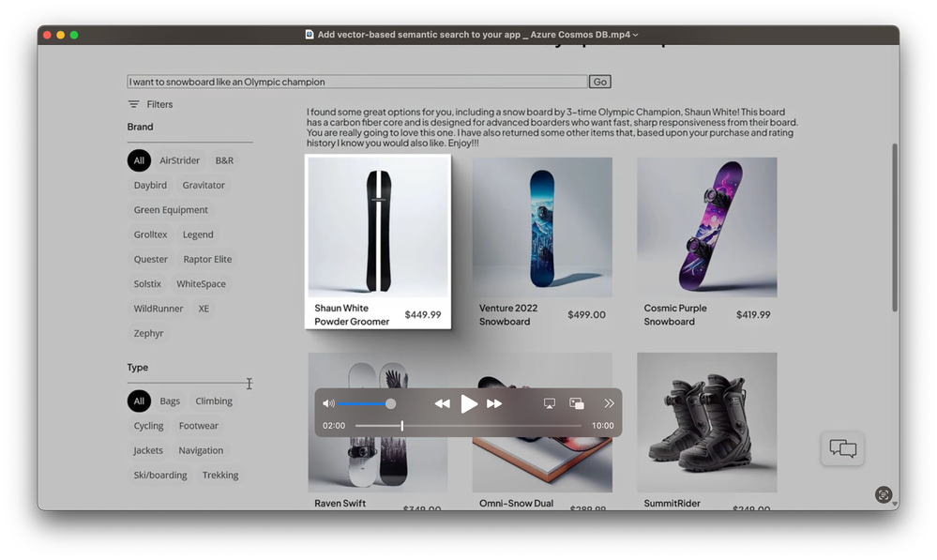This screenshot has height=560, width=937.
Task: Play the video
Action: [469, 404]
